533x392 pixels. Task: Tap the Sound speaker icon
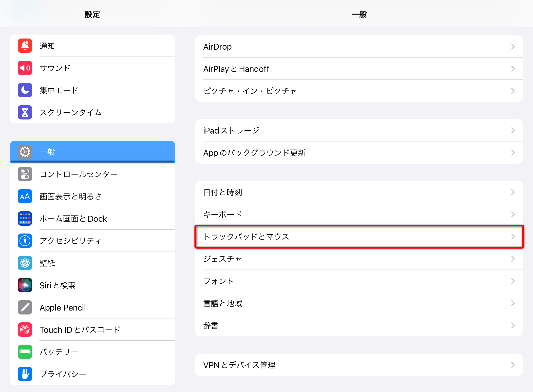[x=25, y=68]
